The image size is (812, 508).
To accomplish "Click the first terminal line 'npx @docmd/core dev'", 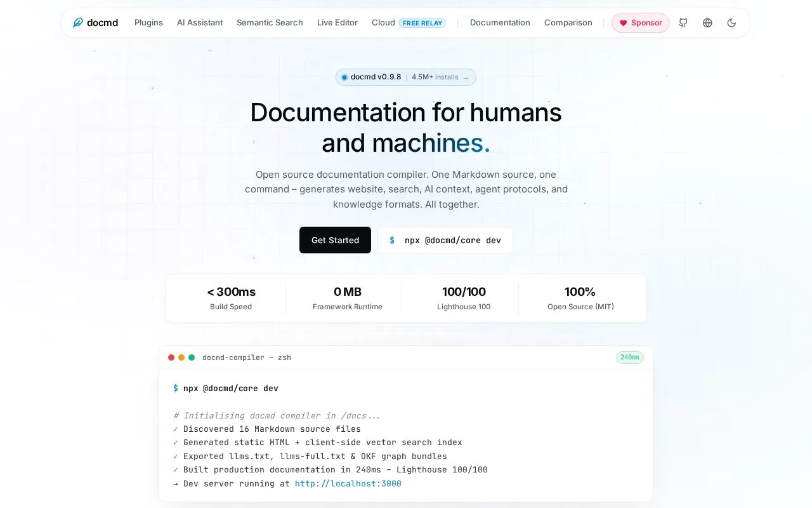I will [x=226, y=389].
